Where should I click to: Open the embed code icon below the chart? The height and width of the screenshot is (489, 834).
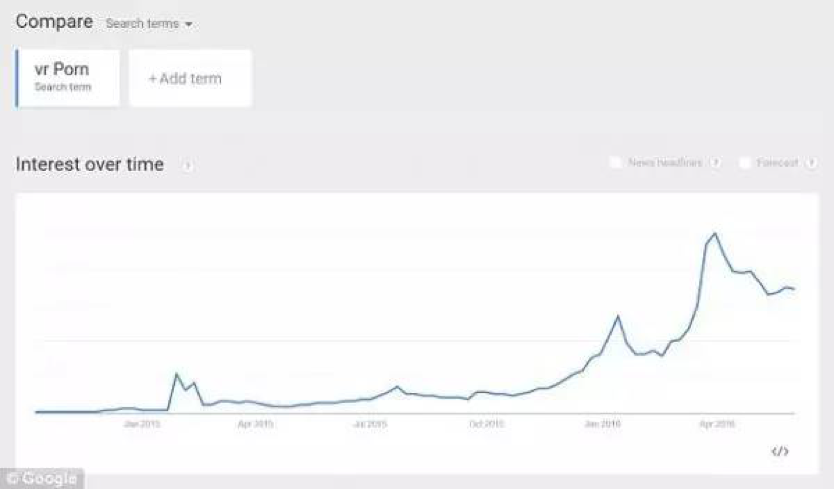(x=780, y=452)
